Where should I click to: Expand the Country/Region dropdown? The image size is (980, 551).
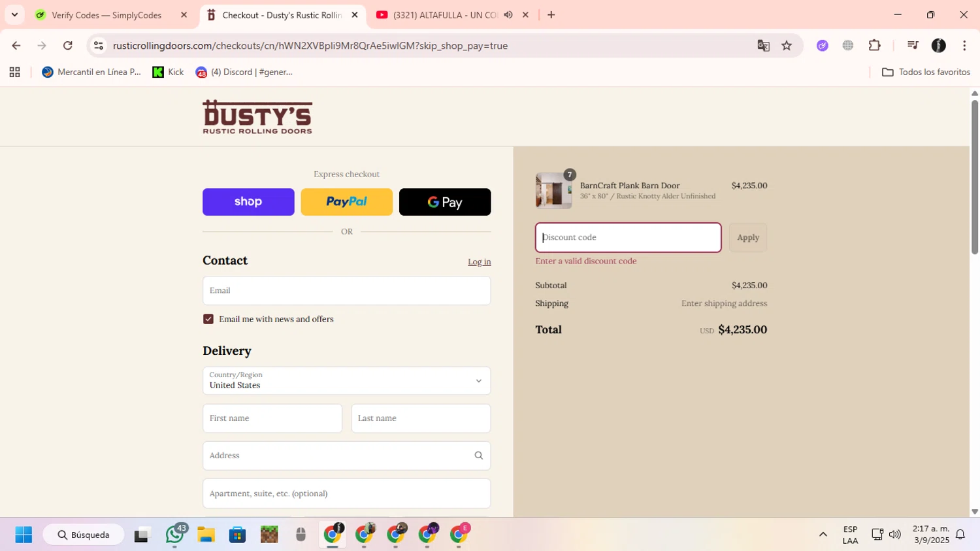[x=346, y=380]
